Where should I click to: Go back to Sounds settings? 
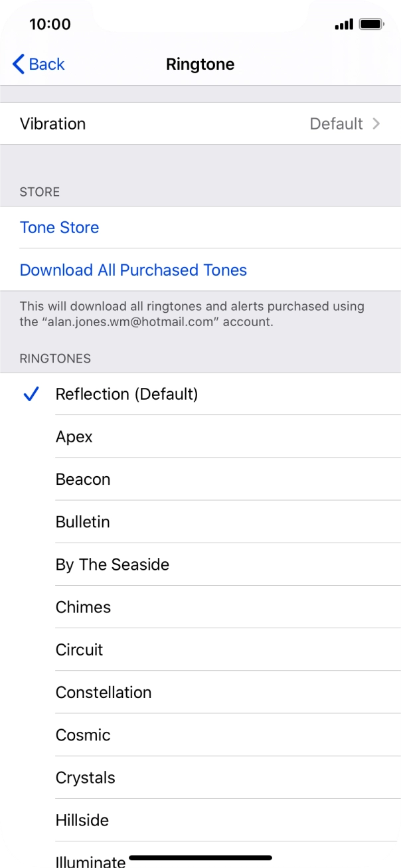pos(37,64)
